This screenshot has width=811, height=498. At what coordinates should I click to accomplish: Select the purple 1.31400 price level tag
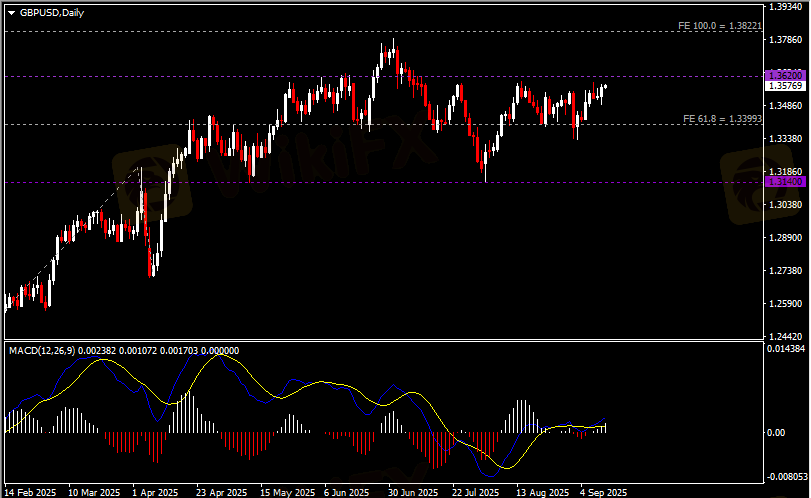pyautogui.click(x=785, y=182)
